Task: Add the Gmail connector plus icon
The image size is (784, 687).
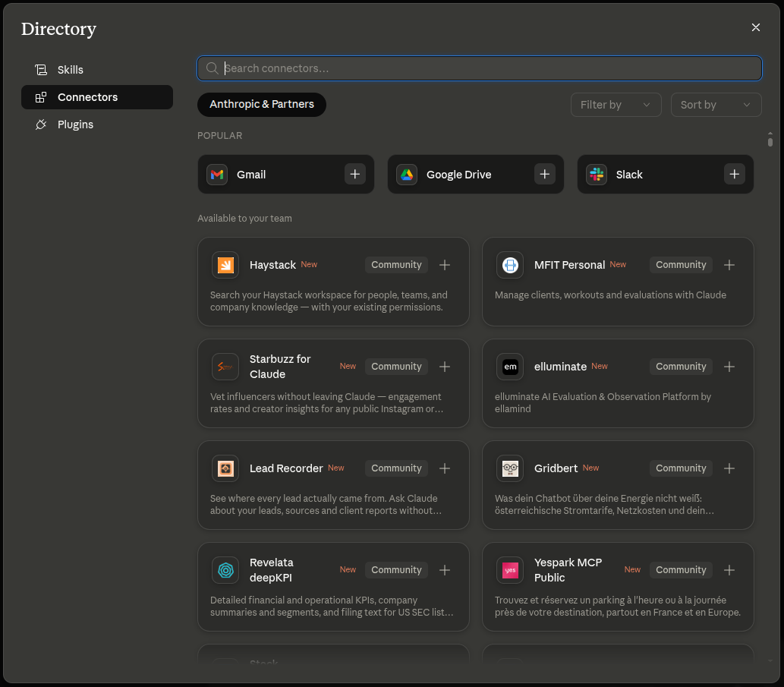Action: click(355, 174)
